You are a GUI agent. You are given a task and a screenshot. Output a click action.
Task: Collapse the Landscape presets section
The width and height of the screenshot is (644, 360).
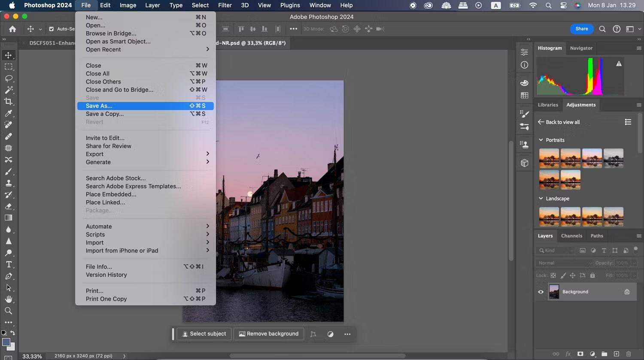[x=541, y=199]
